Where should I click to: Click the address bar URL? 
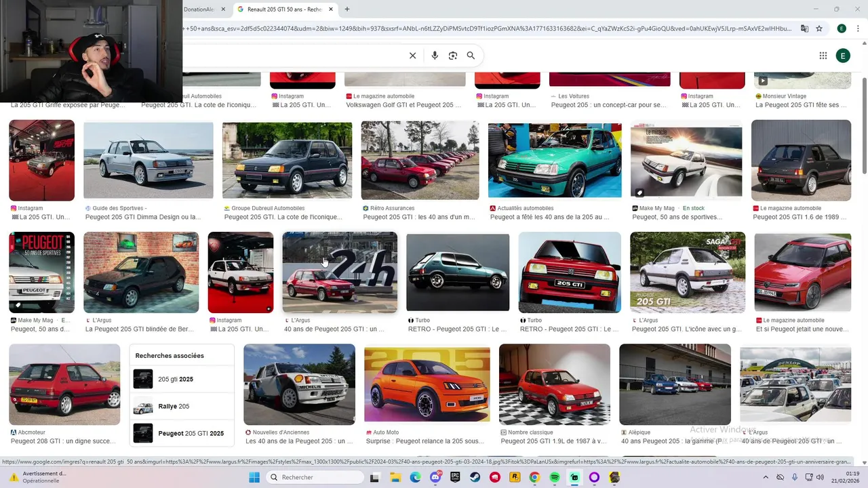coord(487,28)
